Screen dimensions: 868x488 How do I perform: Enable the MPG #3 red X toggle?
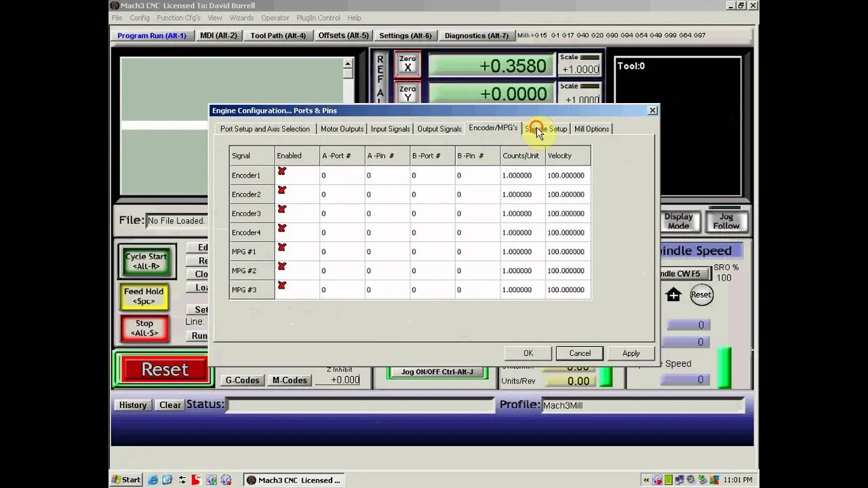click(282, 285)
